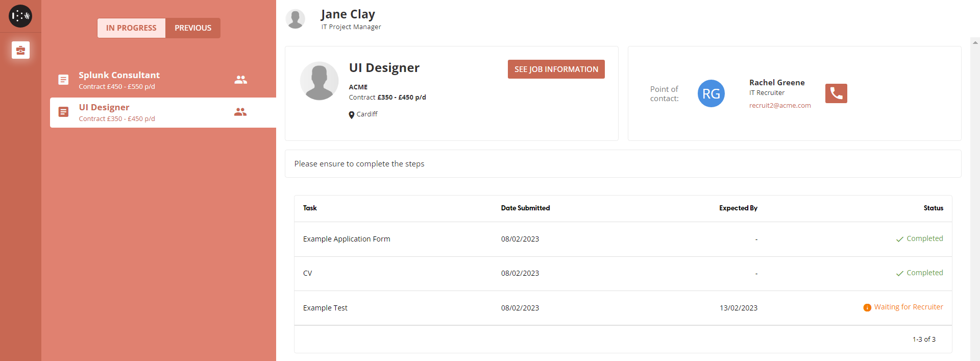Open the CV task row
The height and width of the screenshot is (361, 980).
click(307, 273)
